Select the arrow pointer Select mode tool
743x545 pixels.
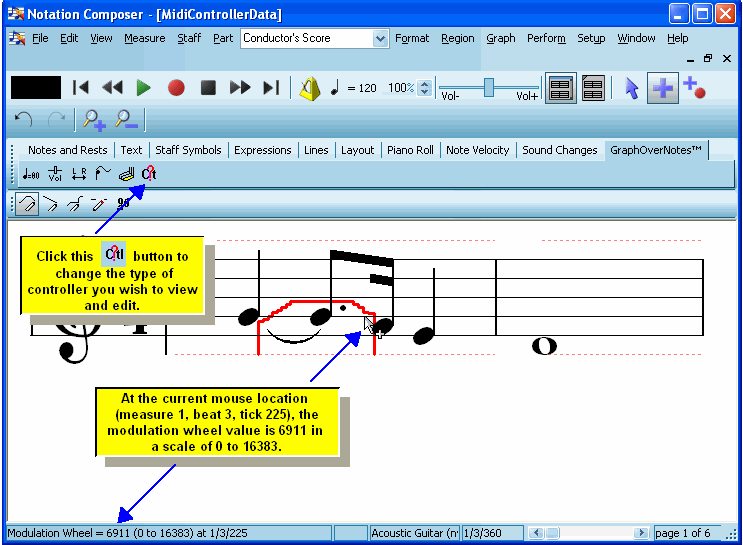coord(631,88)
